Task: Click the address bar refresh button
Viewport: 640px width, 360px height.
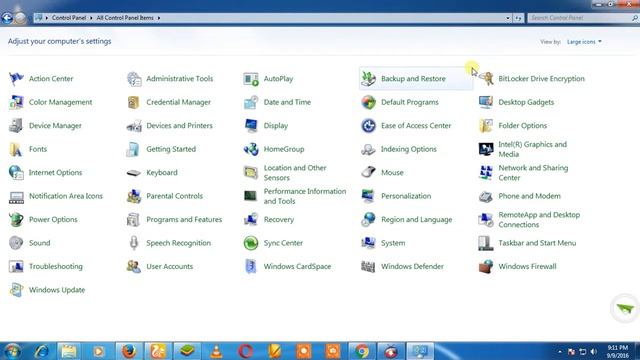Action: click(518, 18)
